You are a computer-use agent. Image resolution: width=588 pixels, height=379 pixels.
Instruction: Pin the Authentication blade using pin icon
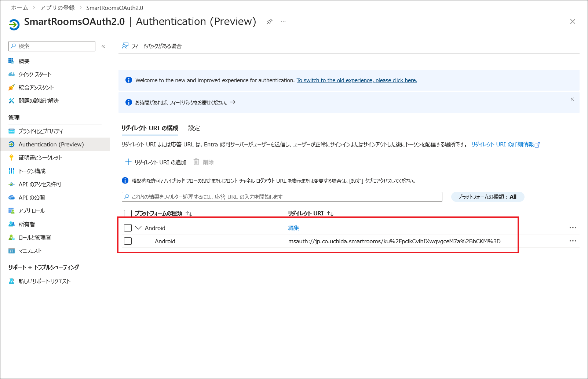269,22
